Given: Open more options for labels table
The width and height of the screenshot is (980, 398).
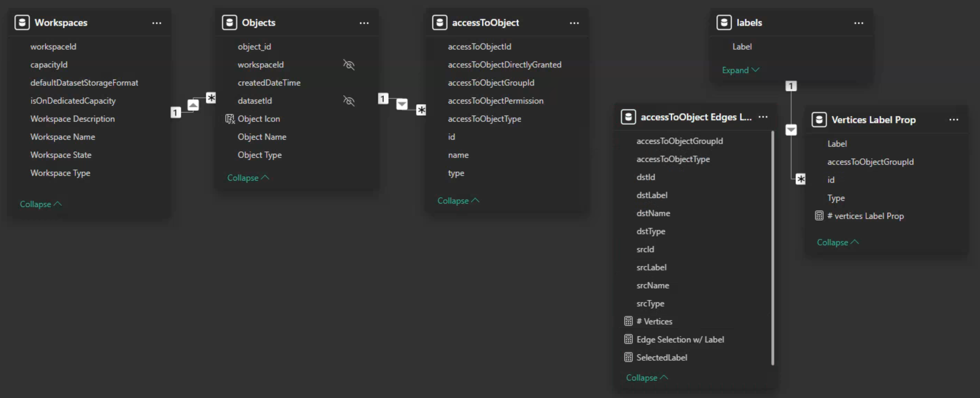Looking at the screenshot, I should point(858,23).
